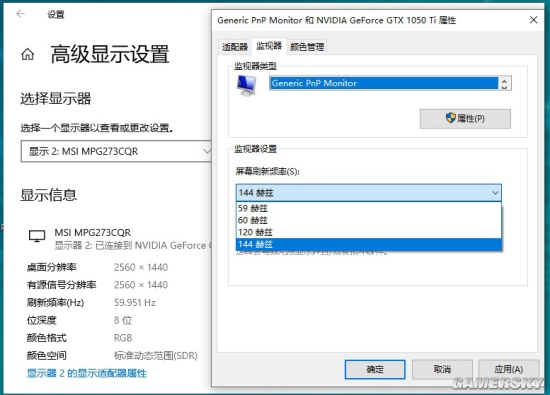Click the 设置 window title text
The image size is (550, 395).
click(56, 14)
